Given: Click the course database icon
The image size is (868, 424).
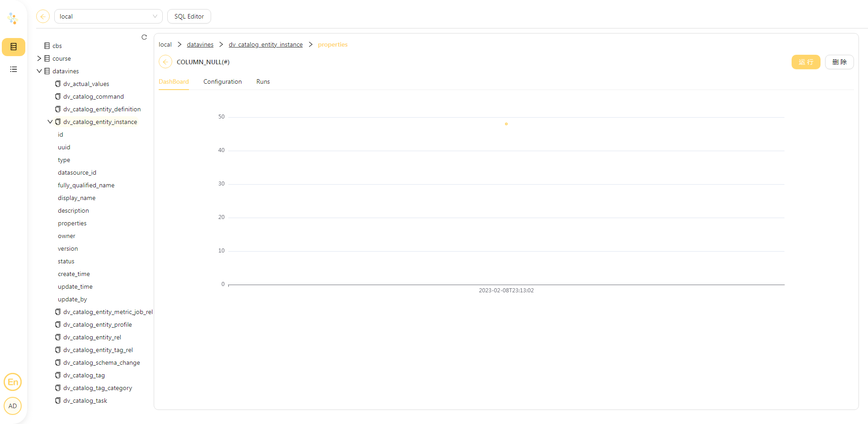Looking at the screenshot, I should (47, 58).
